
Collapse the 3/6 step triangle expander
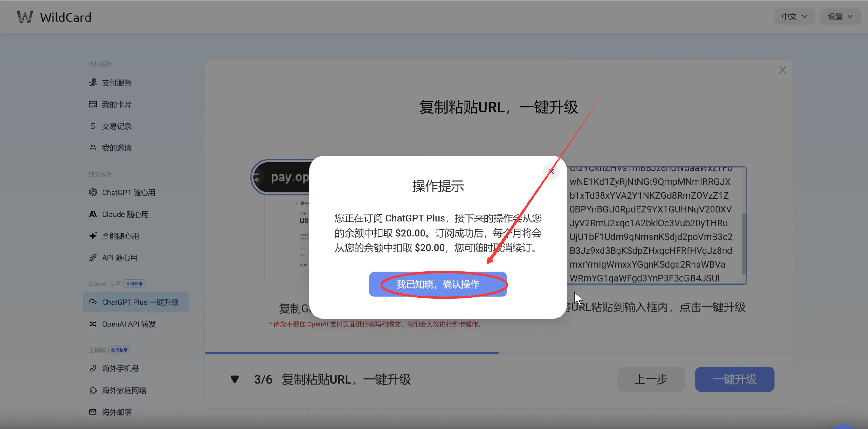[235, 379]
